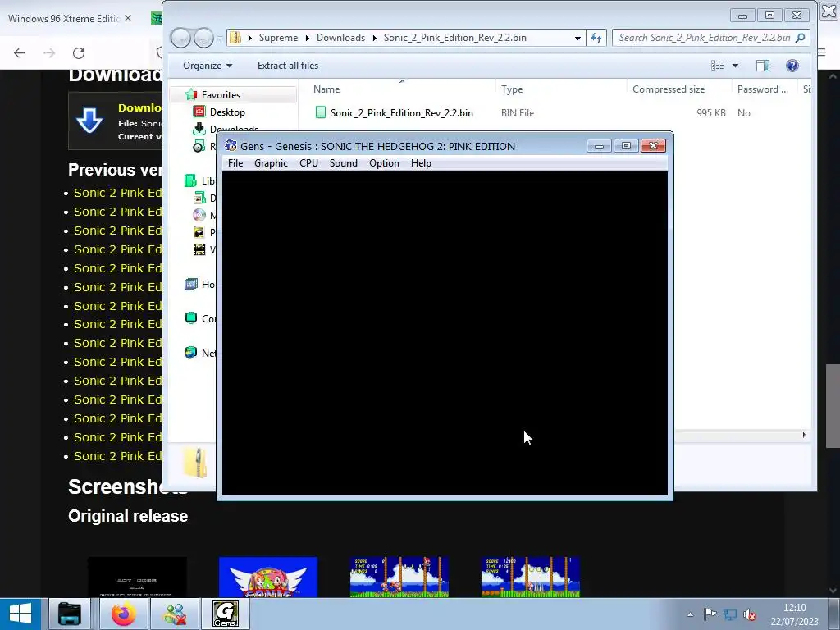The height and width of the screenshot is (630, 840).
Task: Click the blue download arrow icon on webpage
Action: click(89, 121)
